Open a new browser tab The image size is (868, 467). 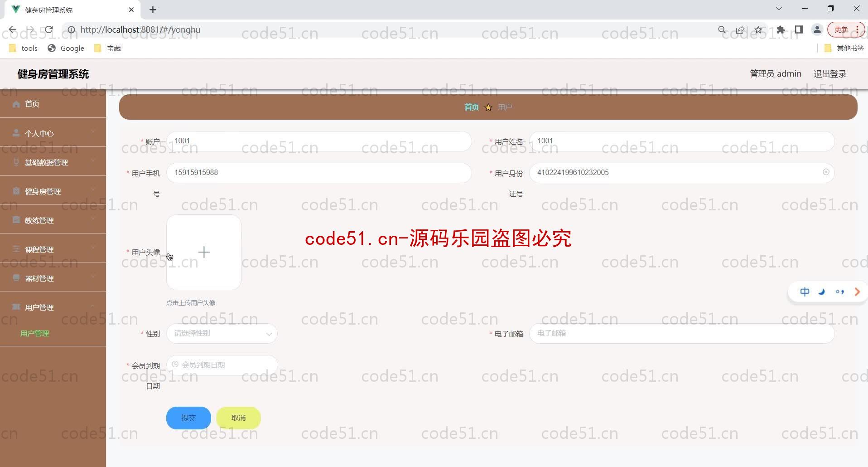click(x=153, y=10)
